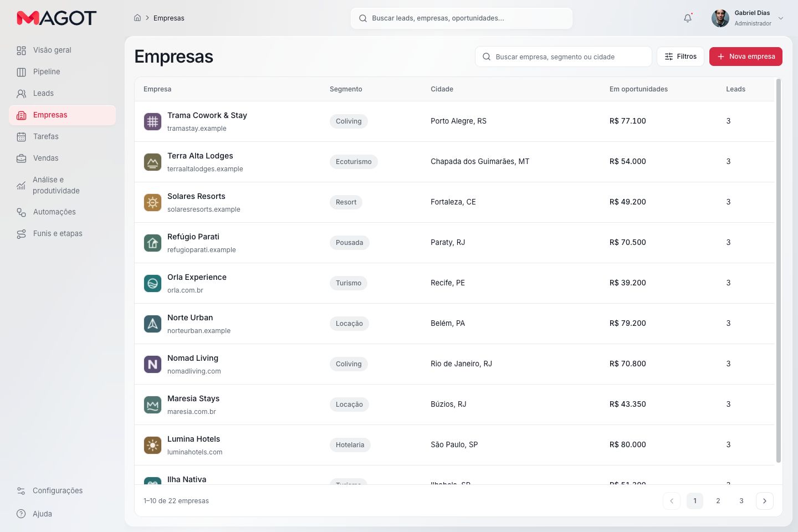The image size is (798, 532).
Task: Open the Filtros panel
Action: coord(681,57)
